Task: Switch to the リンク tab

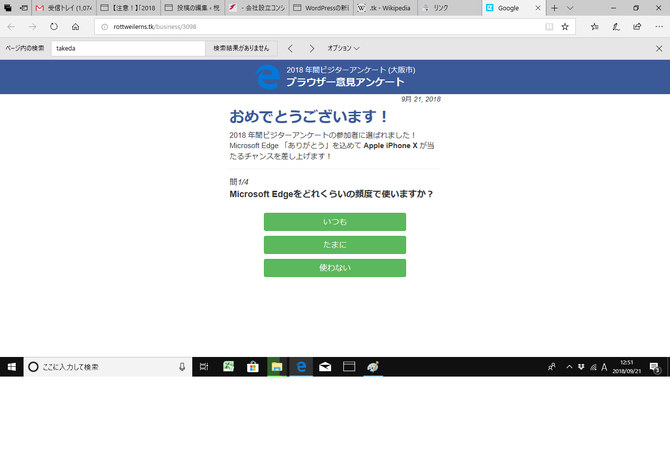Action: point(450,8)
